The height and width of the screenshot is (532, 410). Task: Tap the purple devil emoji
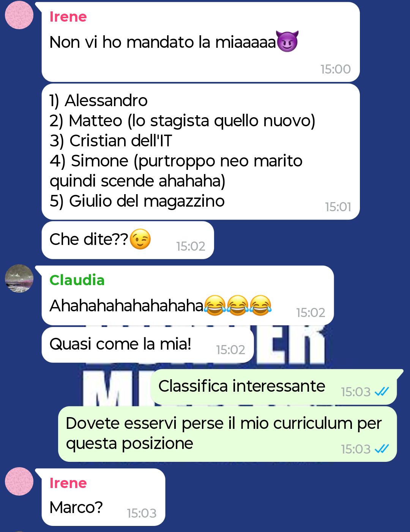point(287,41)
